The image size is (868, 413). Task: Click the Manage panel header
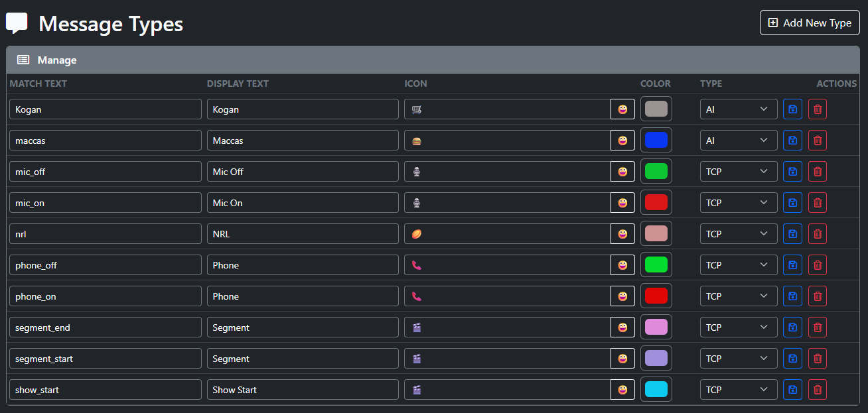click(x=433, y=60)
